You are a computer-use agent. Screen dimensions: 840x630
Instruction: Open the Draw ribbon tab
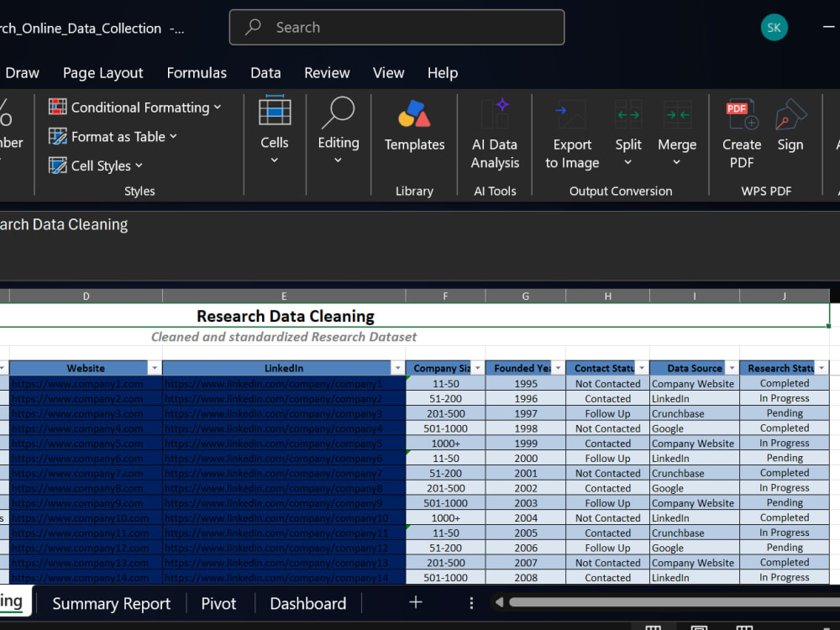coord(22,73)
